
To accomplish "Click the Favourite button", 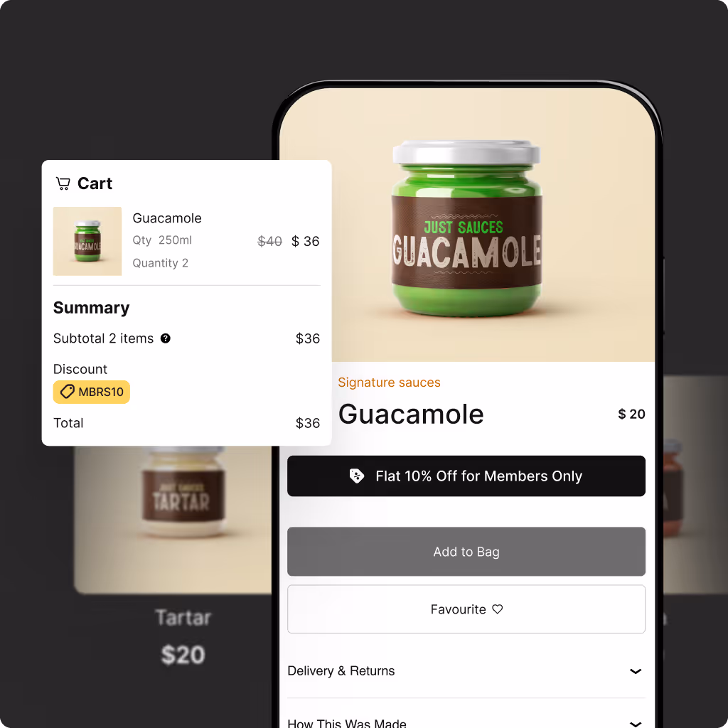I will [466, 609].
